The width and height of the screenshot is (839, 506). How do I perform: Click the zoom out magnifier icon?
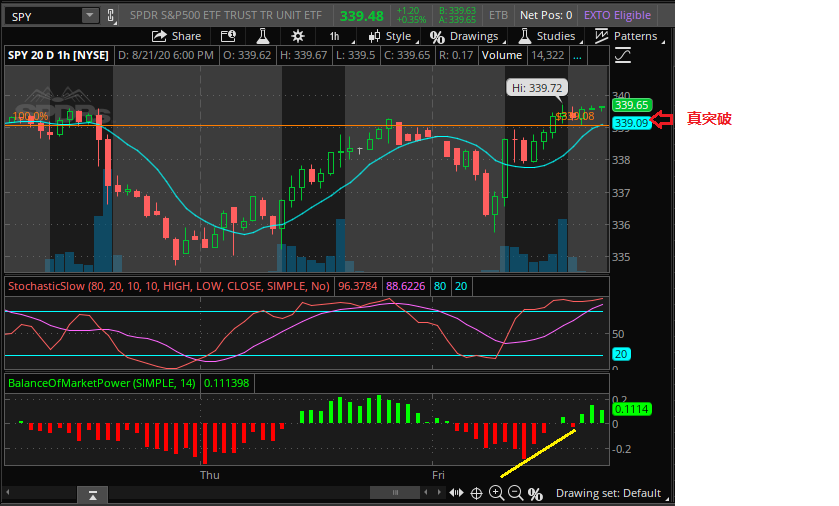515,493
